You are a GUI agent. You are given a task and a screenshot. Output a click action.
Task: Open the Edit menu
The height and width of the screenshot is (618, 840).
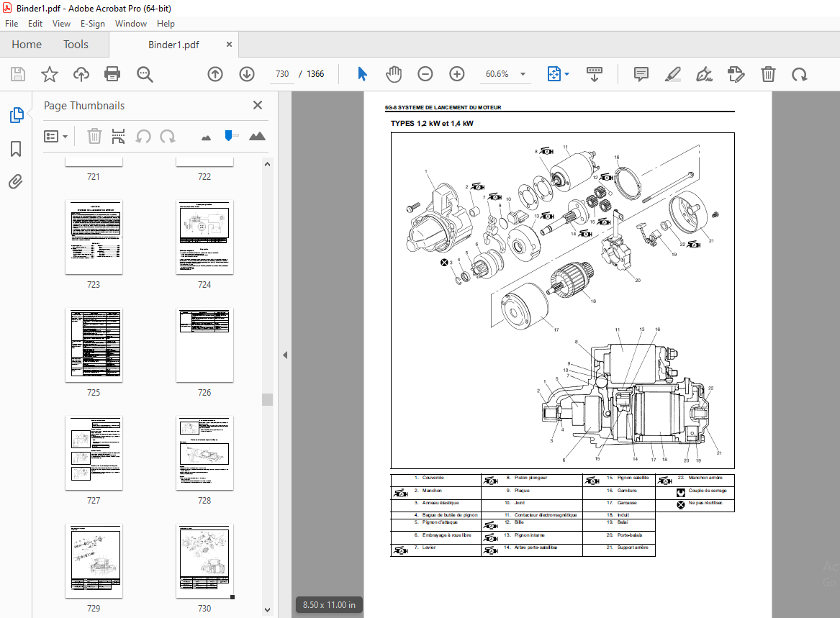pos(35,24)
